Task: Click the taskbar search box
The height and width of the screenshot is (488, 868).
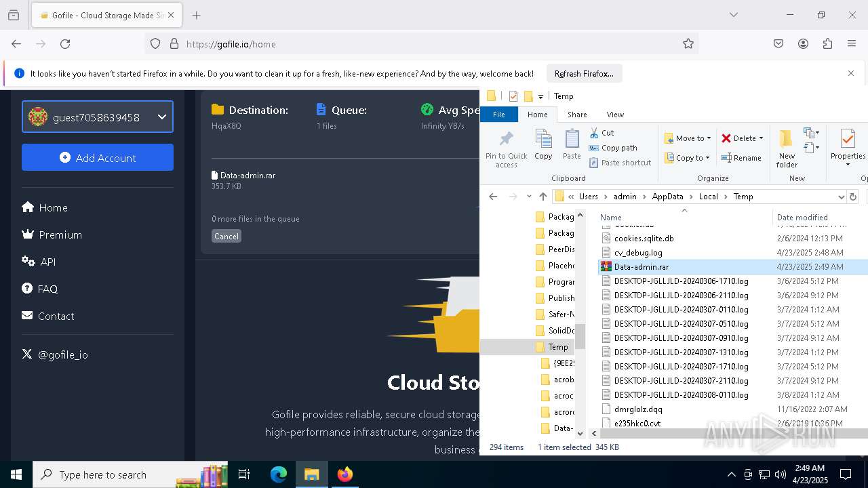Action: click(x=130, y=474)
